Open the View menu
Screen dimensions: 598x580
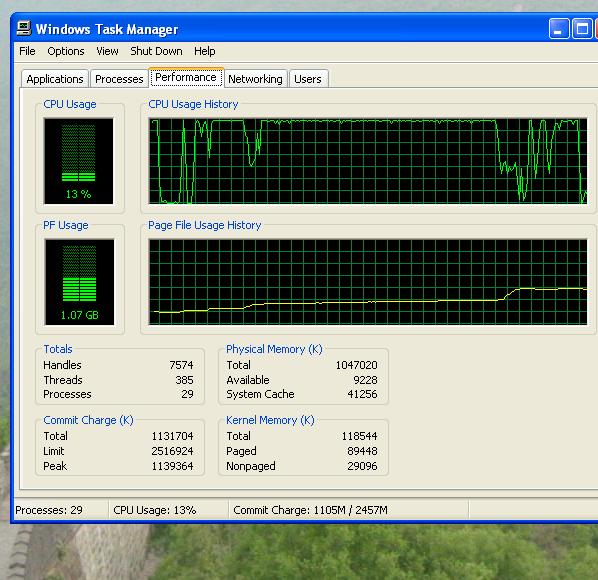point(107,51)
